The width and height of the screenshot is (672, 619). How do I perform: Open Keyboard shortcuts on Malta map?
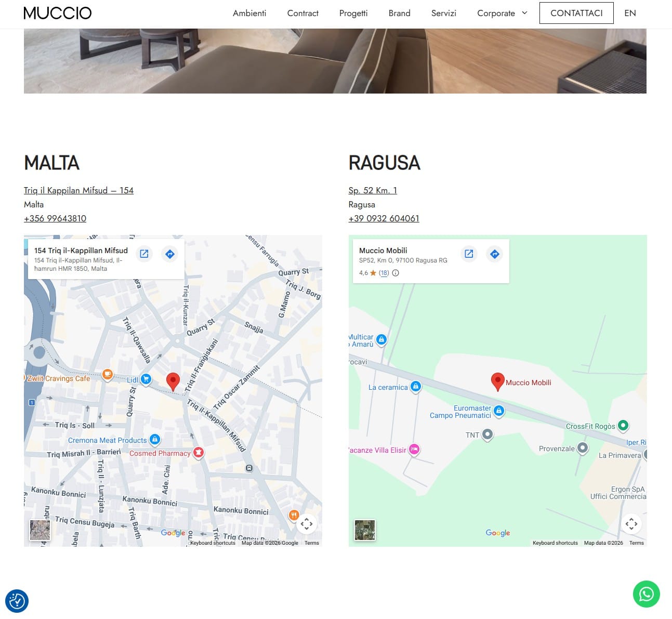point(213,543)
